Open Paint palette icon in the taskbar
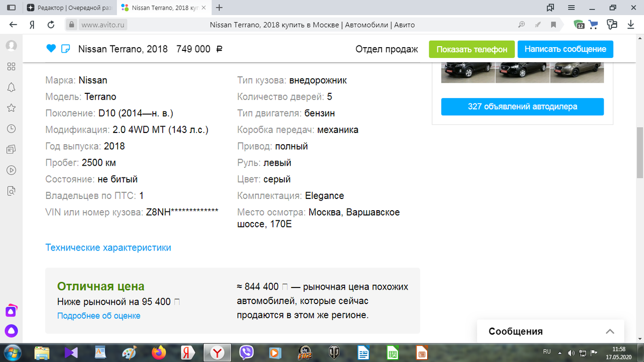Viewport: 644px width, 362px height. tap(130, 352)
